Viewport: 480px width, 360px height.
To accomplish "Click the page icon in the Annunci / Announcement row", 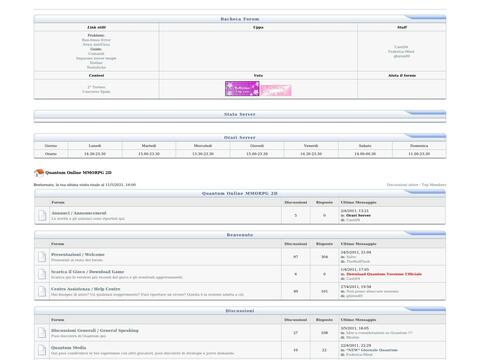I will coord(42,215).
